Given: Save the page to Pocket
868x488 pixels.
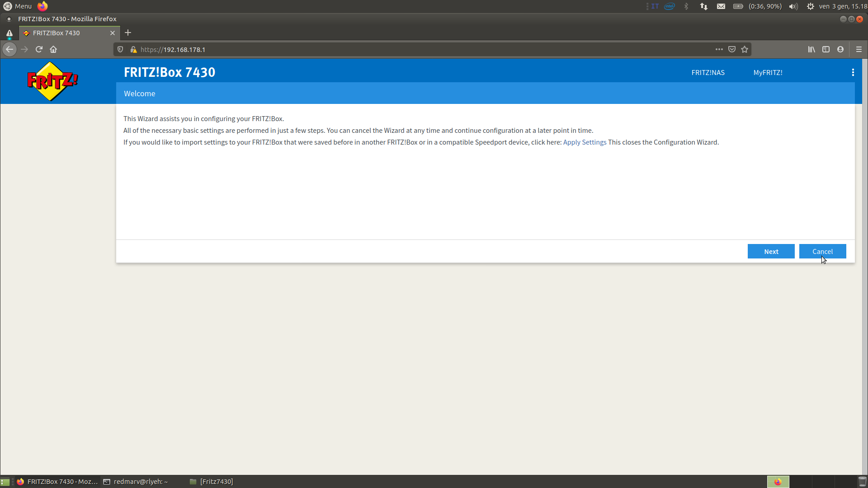Looking at the screenshot, I should 732,49.
